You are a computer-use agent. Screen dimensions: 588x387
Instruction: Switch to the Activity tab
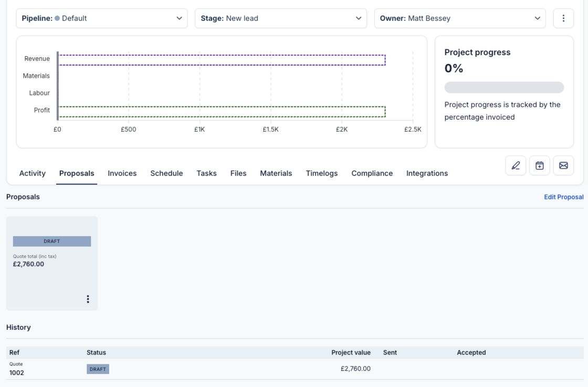(33, 173)
